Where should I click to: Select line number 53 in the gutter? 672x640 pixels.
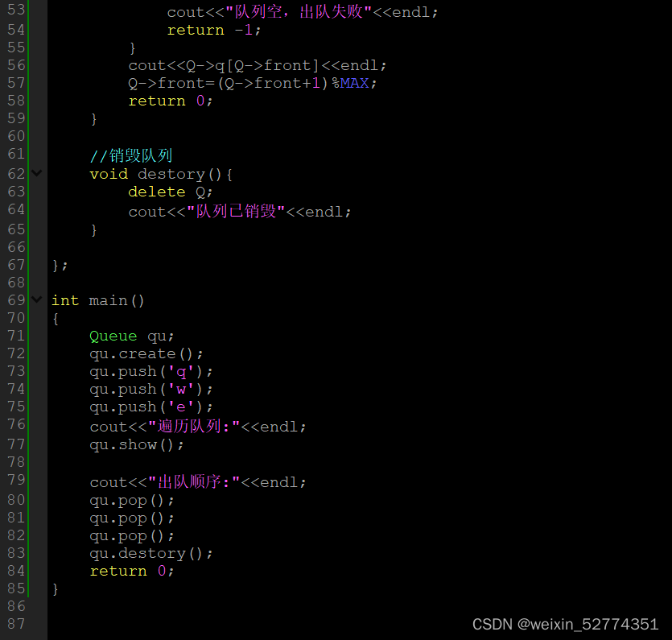point(16,11)
